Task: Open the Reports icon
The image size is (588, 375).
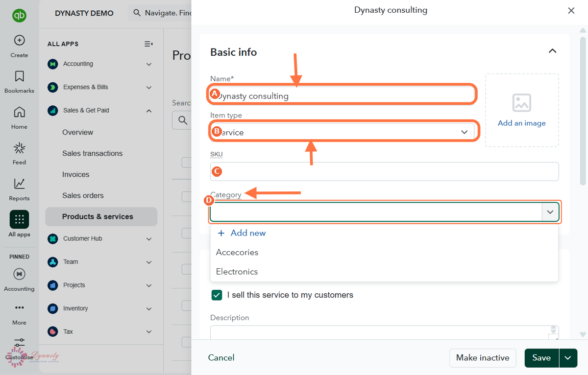Action: click(x=19, y=184)
